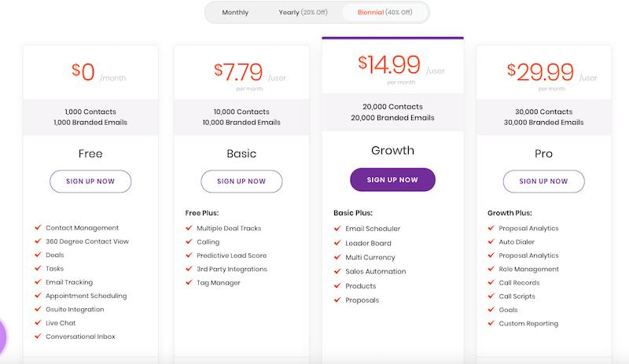
Task: Switch to Yearly 20% off billing
Action: tap(303, 13)
